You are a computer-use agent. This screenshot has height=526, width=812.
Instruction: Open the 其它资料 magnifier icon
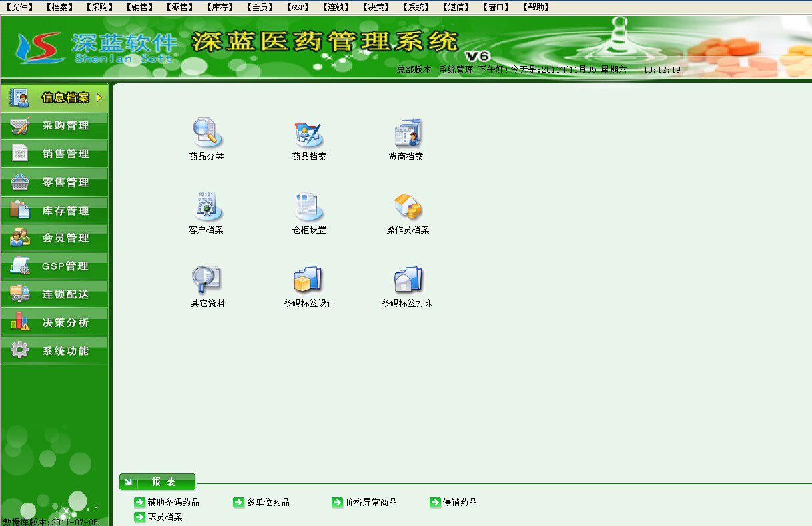207,280
